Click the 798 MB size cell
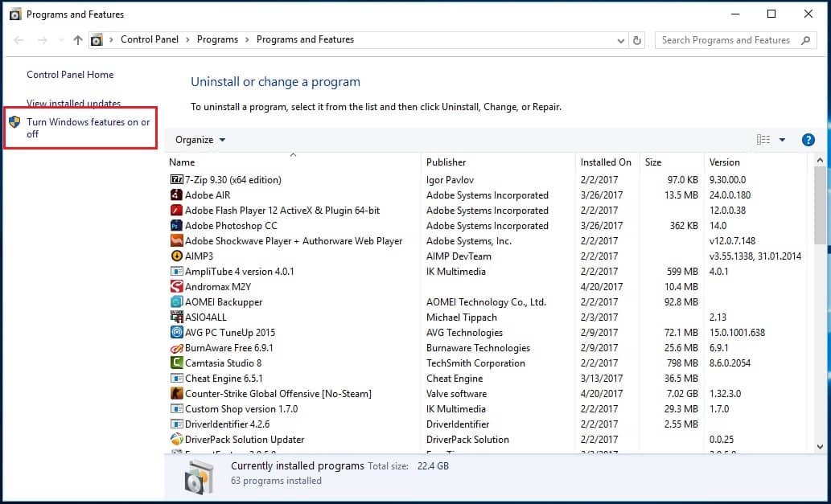831x504 pixels. [682, 363]
